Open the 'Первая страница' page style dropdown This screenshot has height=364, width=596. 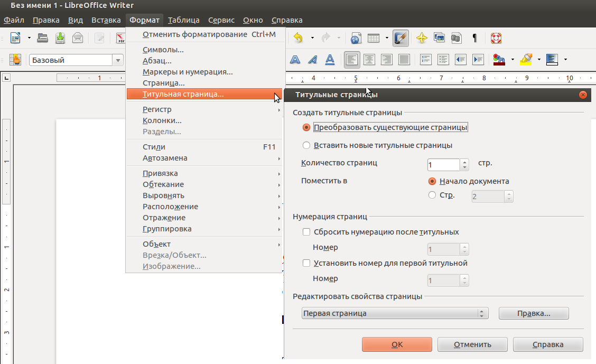[x=394, y=313]
